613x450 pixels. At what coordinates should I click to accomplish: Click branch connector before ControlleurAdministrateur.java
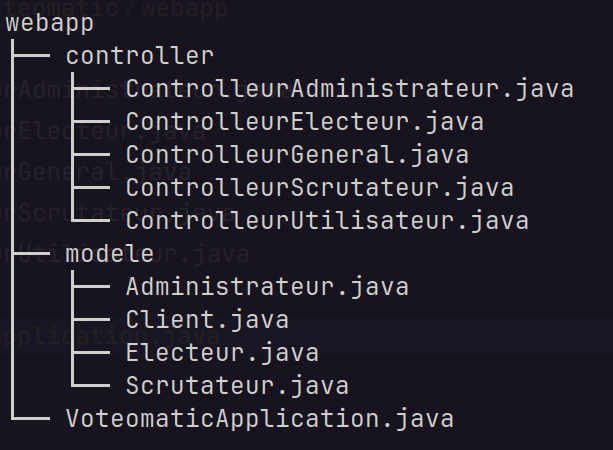click(91, 89)
